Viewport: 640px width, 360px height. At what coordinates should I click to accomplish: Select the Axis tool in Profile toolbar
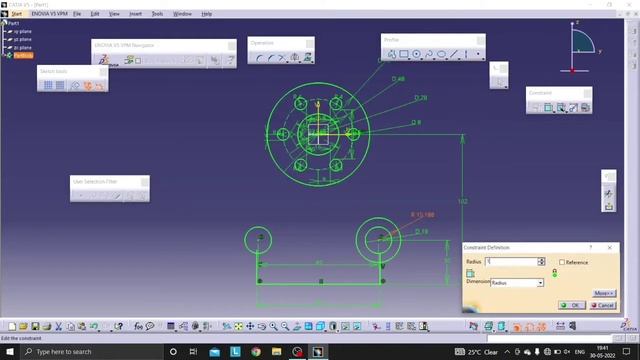466,54
